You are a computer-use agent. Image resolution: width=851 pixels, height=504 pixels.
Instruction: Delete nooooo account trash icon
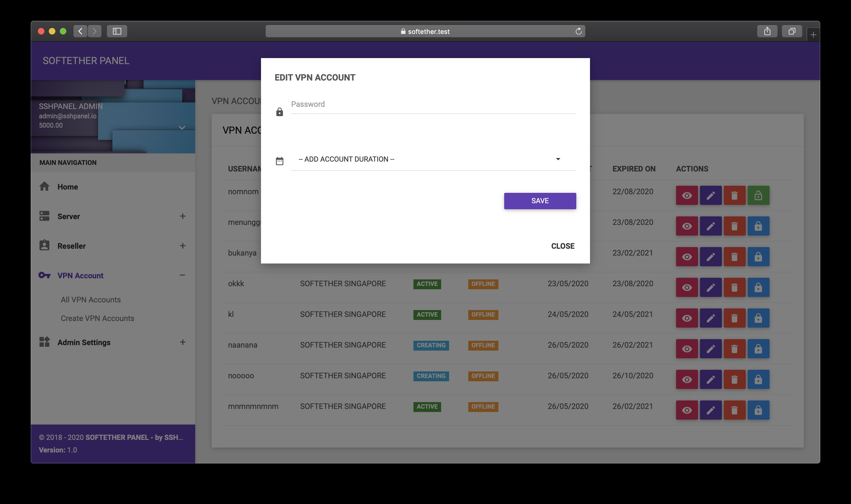tap(734, 379)
